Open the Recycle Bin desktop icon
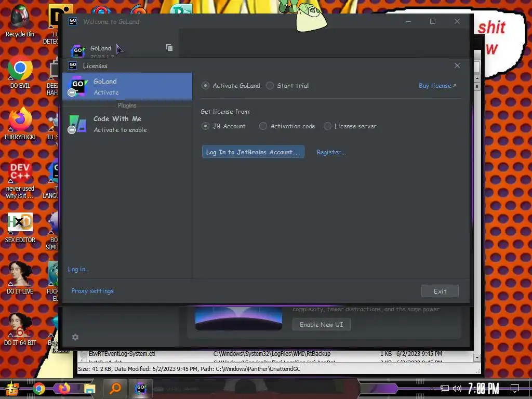Image resolution: width=532 pixels, height=399 pixels. 20,21
